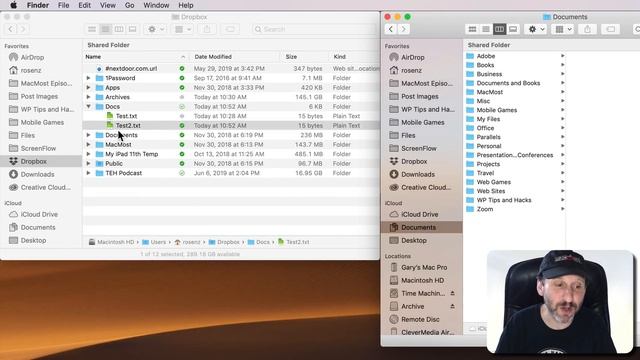Select gallery view in Documents window

tap(513, 29)
